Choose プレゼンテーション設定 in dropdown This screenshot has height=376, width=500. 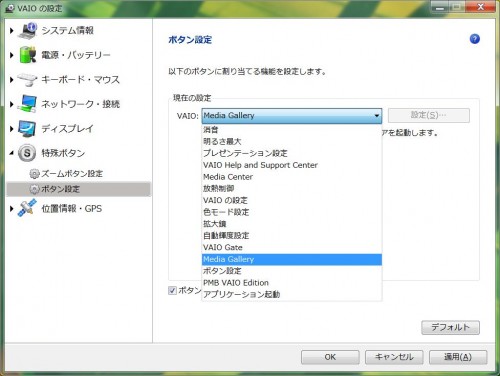click(x=292, y=153)
